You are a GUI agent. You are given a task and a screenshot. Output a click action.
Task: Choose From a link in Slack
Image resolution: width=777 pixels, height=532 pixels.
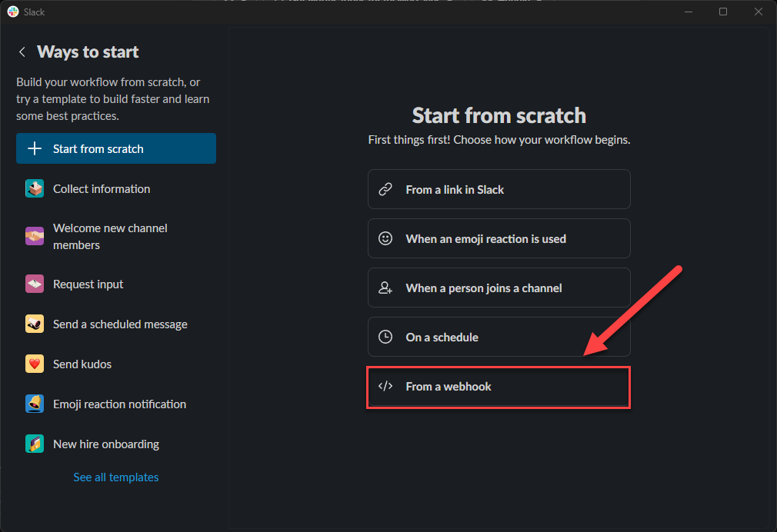499,190
